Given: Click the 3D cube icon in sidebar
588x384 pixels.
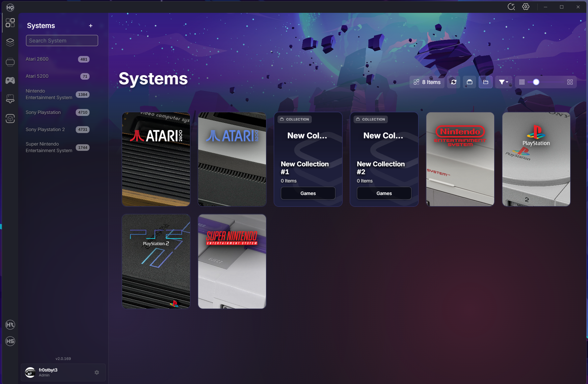Looking at the screenshot, I should pyautogui.click(x=10, y=119).
